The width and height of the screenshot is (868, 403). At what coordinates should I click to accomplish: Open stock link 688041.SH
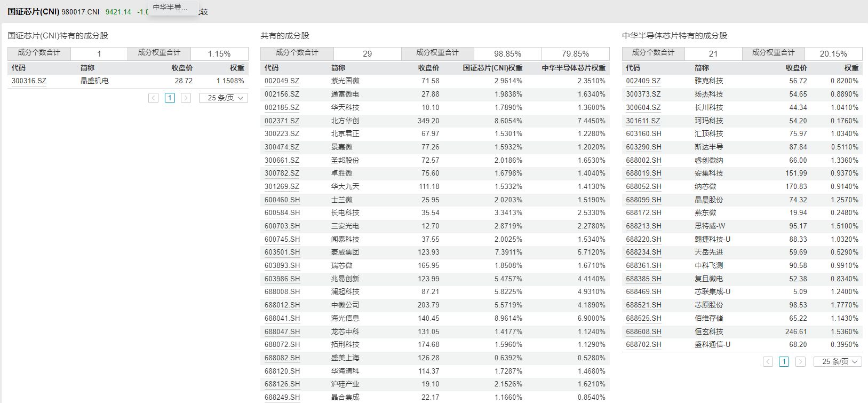(282, 319)
